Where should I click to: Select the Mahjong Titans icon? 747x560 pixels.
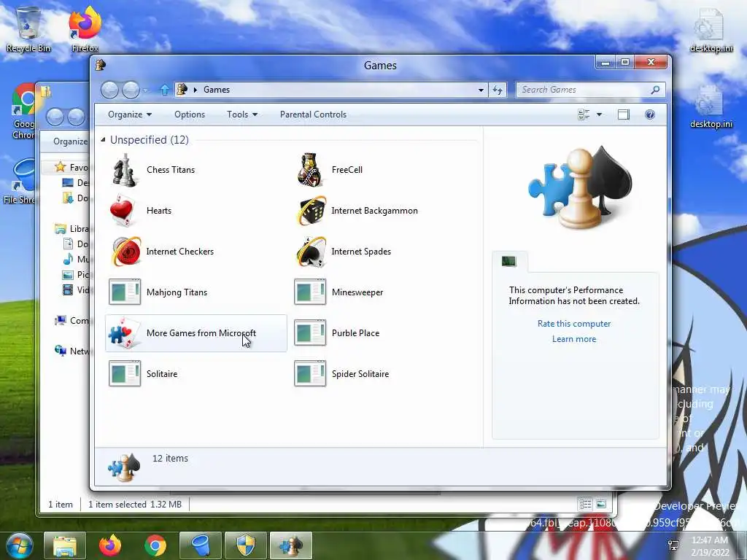tap(124, 292)
